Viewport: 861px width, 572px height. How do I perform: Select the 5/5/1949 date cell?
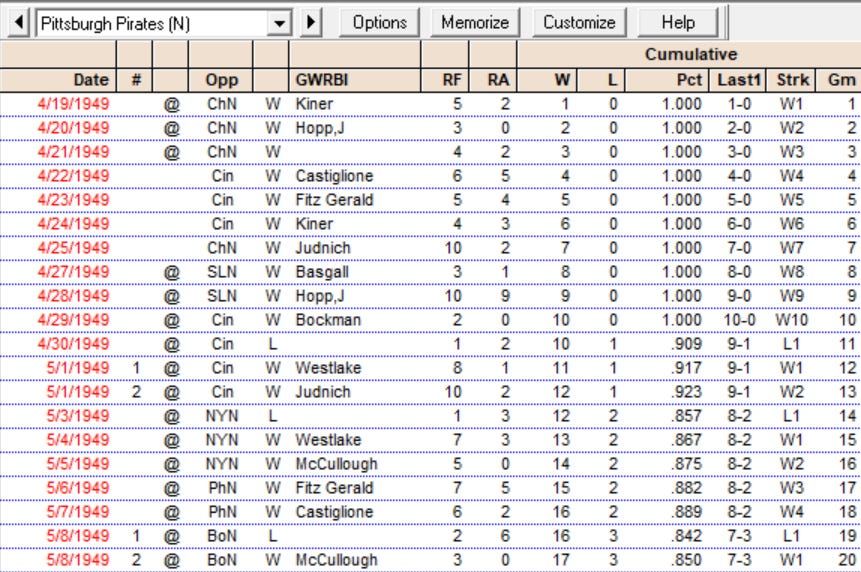click(77, 464)
